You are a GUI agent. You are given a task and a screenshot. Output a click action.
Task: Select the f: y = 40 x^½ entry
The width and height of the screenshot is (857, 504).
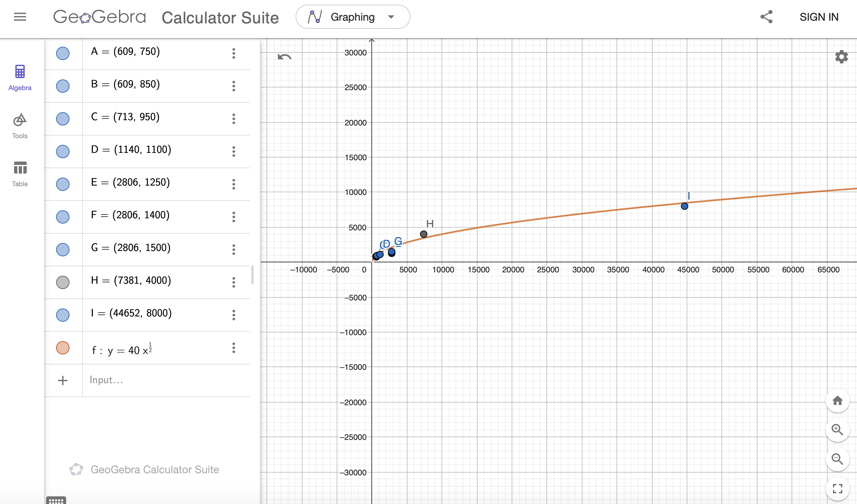click(x=166, y=348)
